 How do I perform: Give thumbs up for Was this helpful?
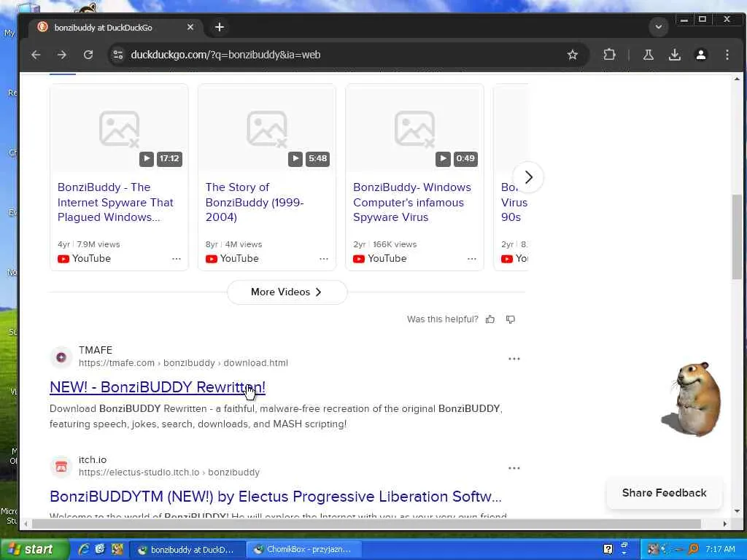coord(490,319)
